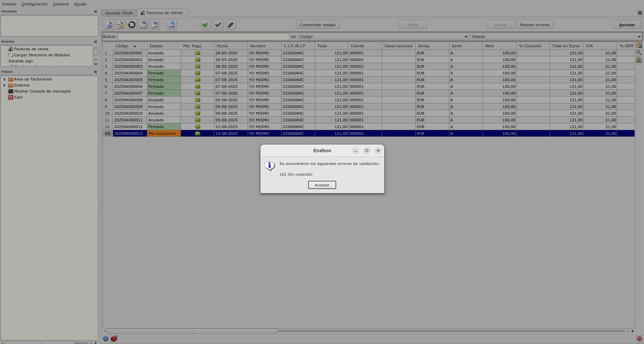Viewport: 644px width, 344px height.
Task: Click the spreadsheet export icon beside the table
Action: pyautogui.click(x=639, y=60)
